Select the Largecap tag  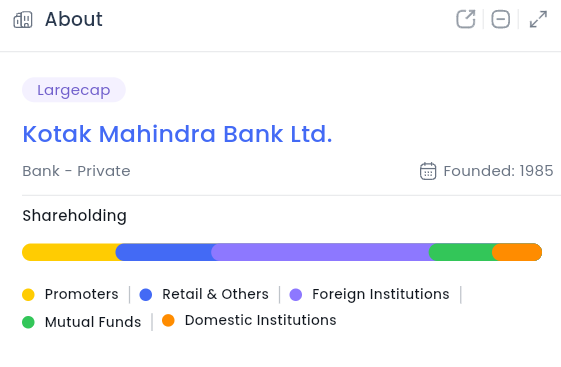[x=74, y=90]
